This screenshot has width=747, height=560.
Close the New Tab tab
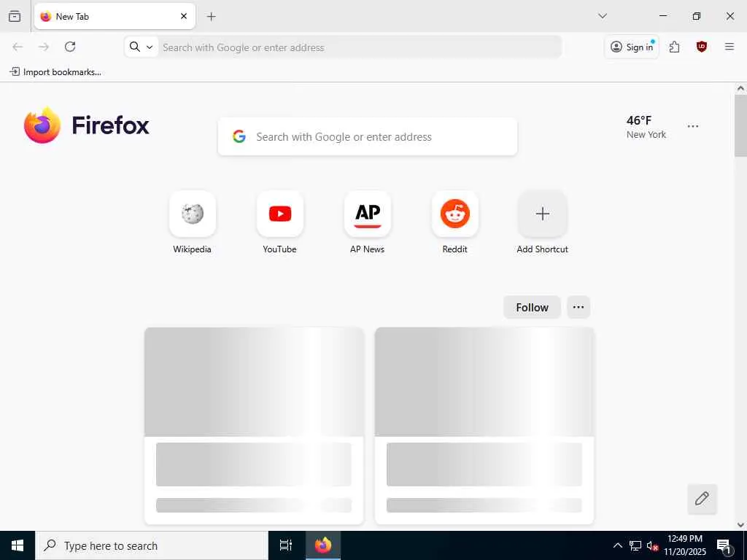click(183, 16)
